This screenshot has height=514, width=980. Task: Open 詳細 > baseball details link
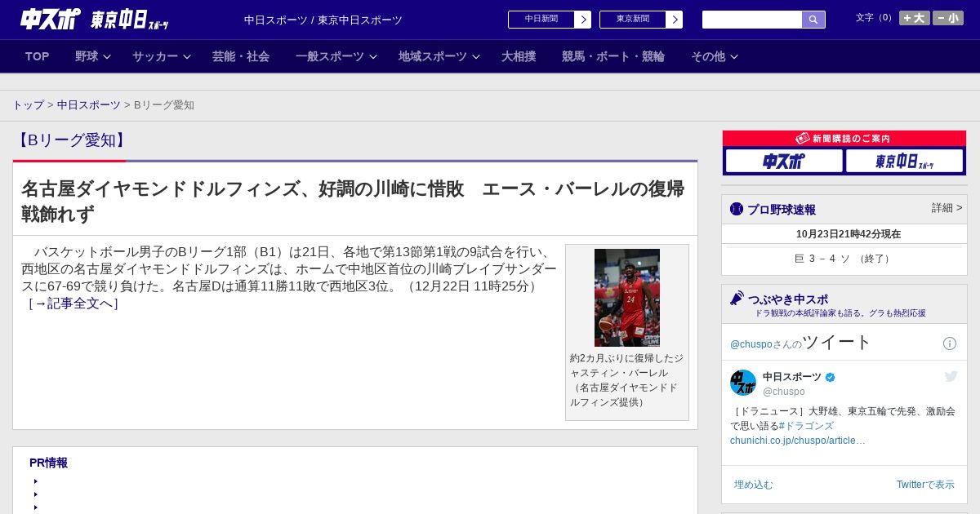pos(947,208)
